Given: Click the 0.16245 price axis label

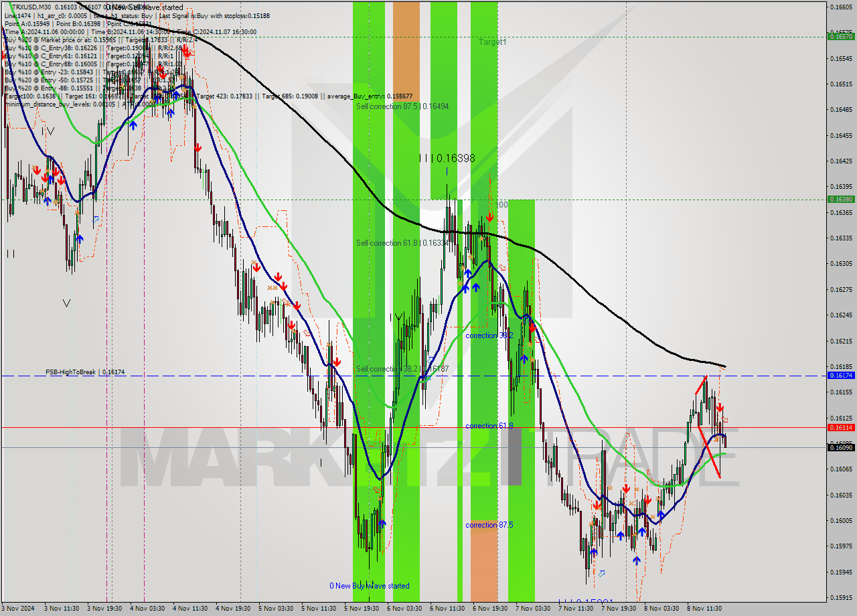Looking at the screenshot, I should [x=841, y=315].
